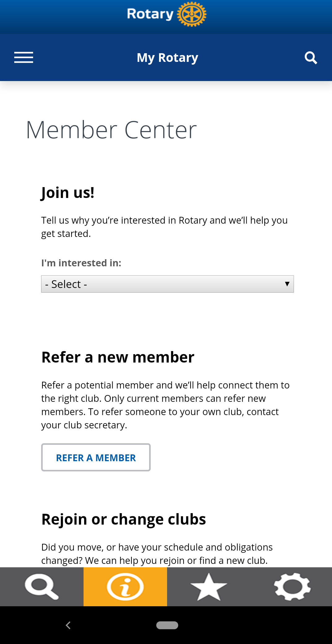Click the Rotary wheel logo
The height and width of the screenshot is (644, 332).
pyautogui.click(x=192, y=14)
